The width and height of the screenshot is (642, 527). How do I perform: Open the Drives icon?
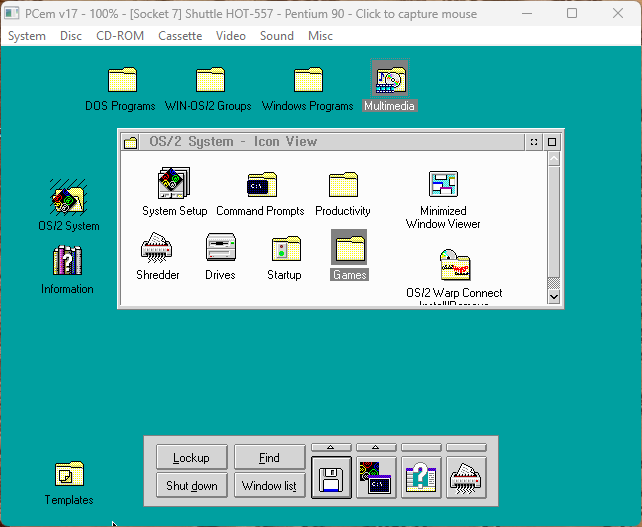(220, 248)
